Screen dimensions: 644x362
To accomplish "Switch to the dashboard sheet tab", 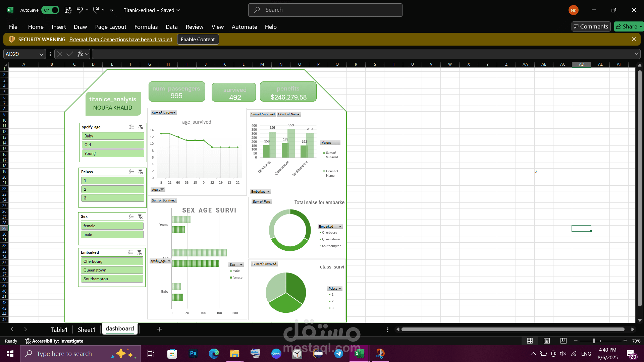I will (120, 329).
